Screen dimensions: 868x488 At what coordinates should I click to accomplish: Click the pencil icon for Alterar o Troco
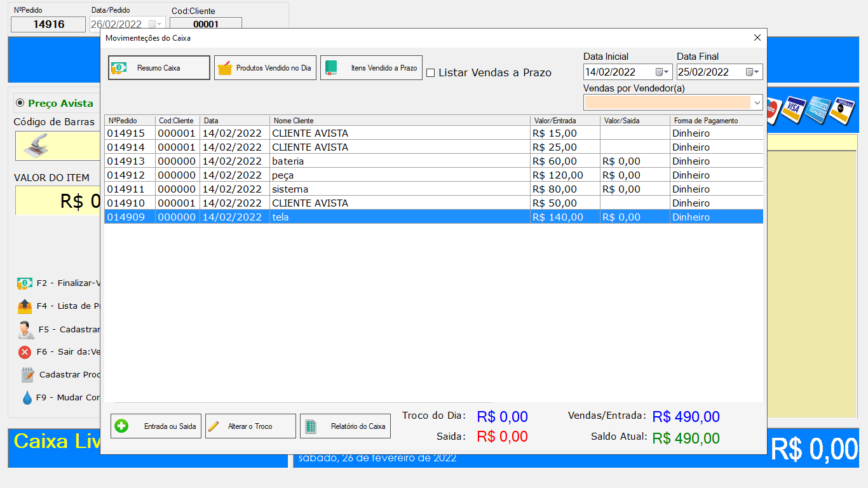pos(214,426)
